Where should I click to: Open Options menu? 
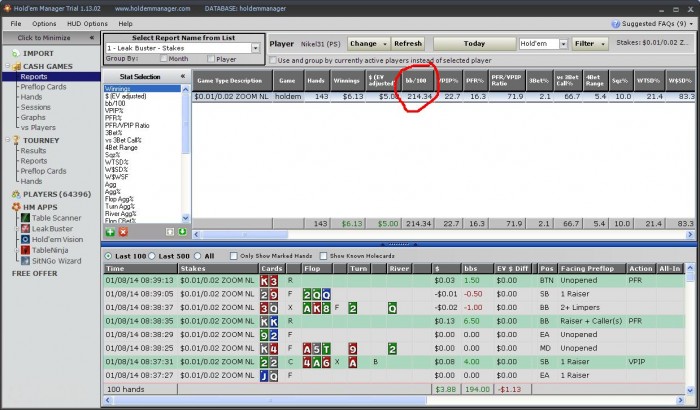44,24
